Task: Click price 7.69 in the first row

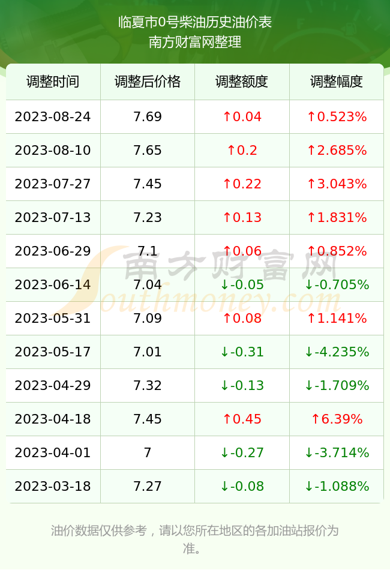Action: point(148,116)
